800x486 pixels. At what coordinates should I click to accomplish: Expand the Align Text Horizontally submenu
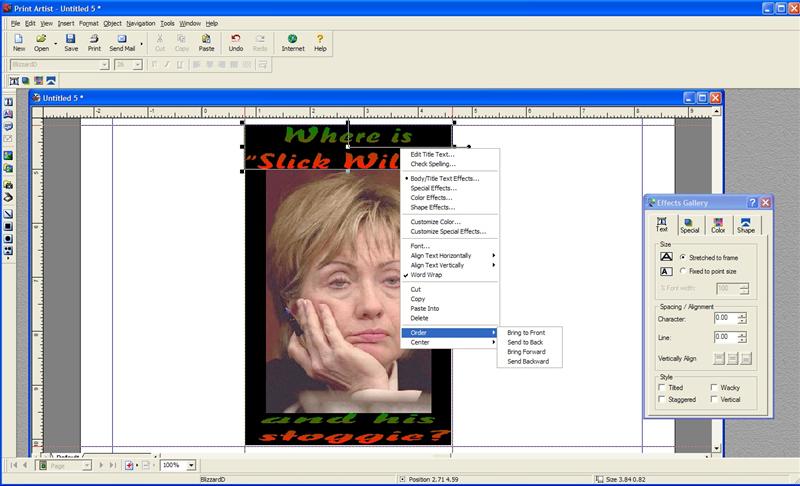pyautogui.click(x=450, y=255)
